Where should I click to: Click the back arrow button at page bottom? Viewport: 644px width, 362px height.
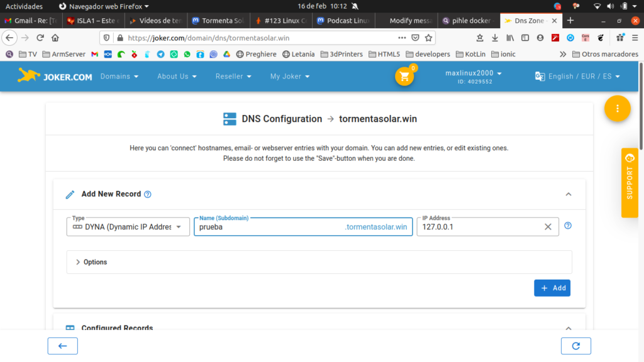pos(62,346)
